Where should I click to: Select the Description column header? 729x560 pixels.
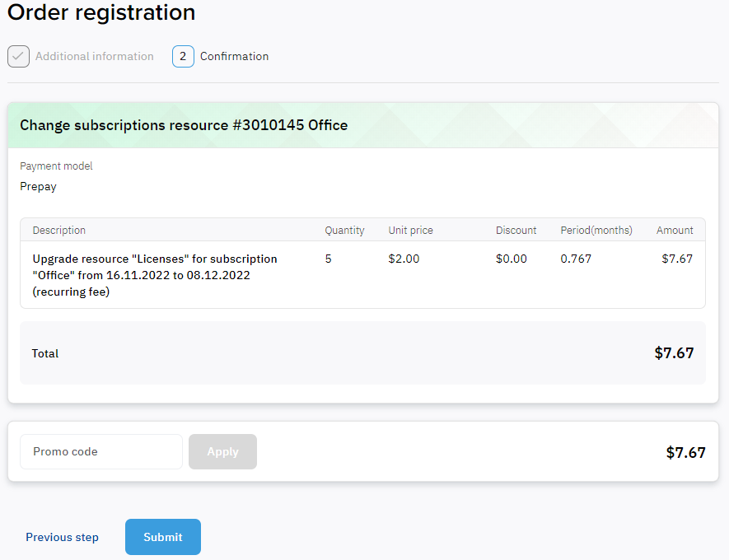tap(57, 230)
